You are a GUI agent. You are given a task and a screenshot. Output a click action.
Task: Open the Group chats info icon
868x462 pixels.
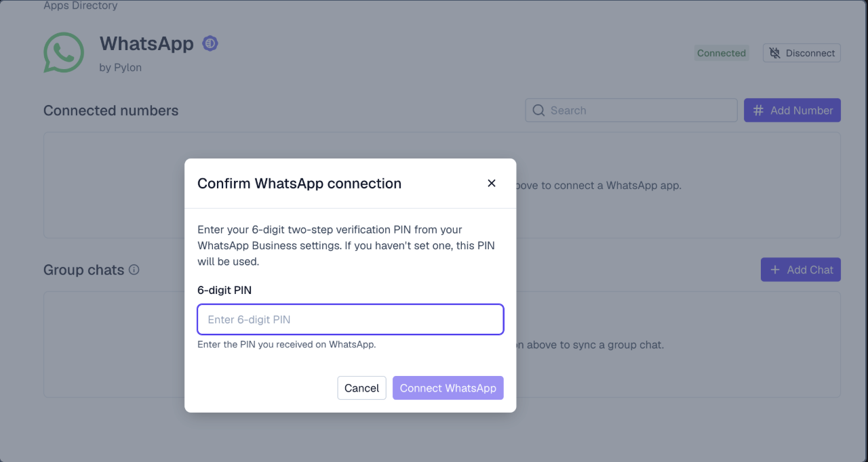pos(134,270)
